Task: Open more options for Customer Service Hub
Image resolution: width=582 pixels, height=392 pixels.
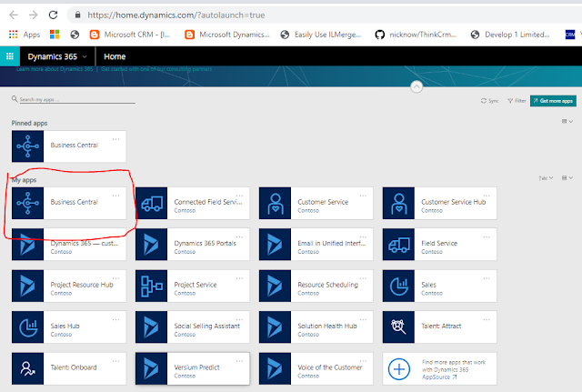Action: tap(487, 196)
